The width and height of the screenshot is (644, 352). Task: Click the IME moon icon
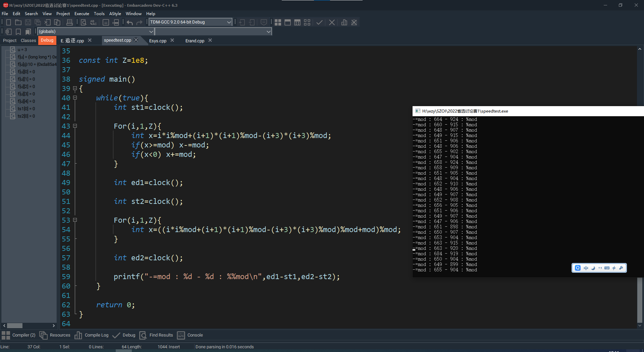click(593, 268)
